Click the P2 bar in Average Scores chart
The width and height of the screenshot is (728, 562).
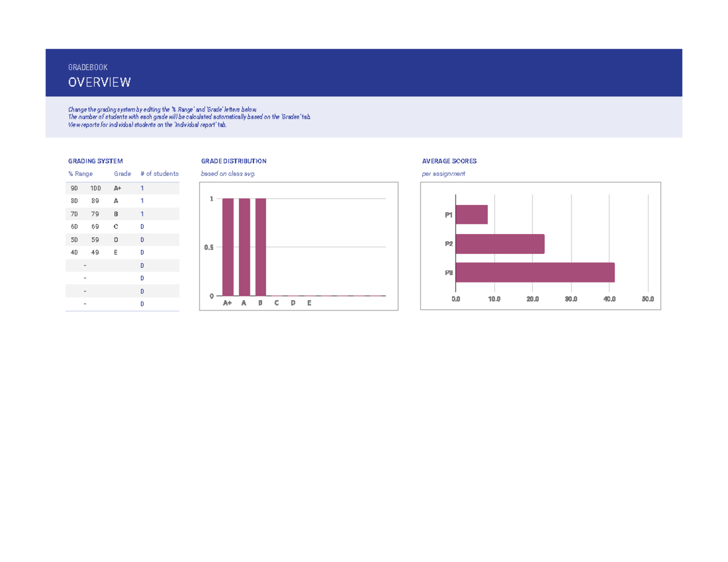click(500, 244)
